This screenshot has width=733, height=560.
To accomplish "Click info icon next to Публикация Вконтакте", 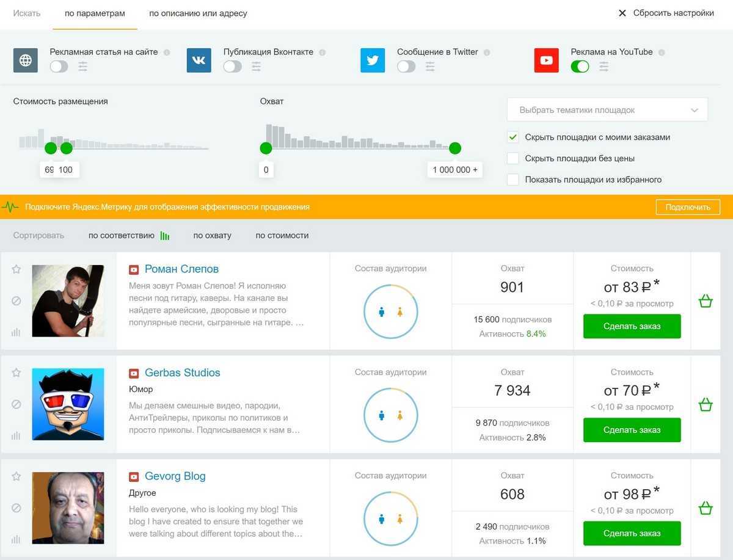I will 323,53.
